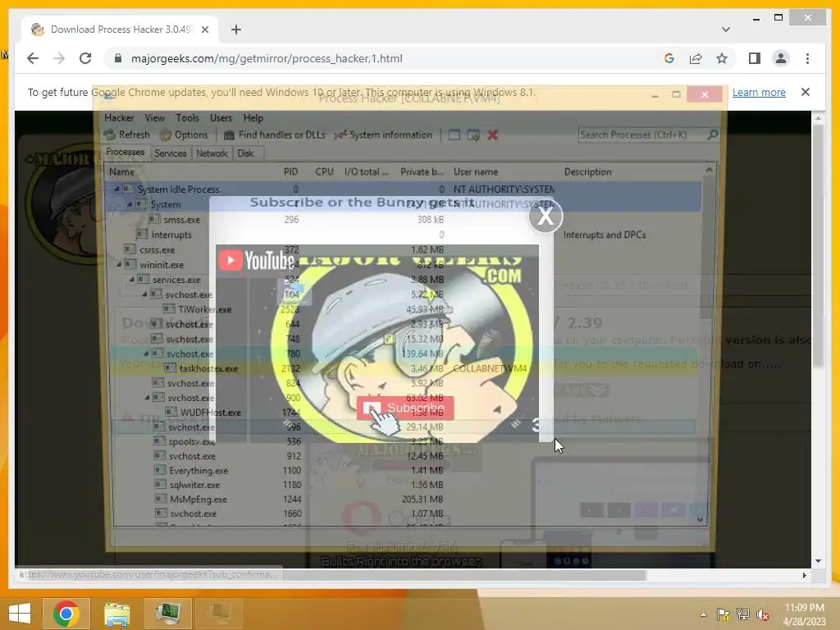
Task: Open the Users menu in Process Hacker
Action: pyautogui.click(x=221, y=118)
